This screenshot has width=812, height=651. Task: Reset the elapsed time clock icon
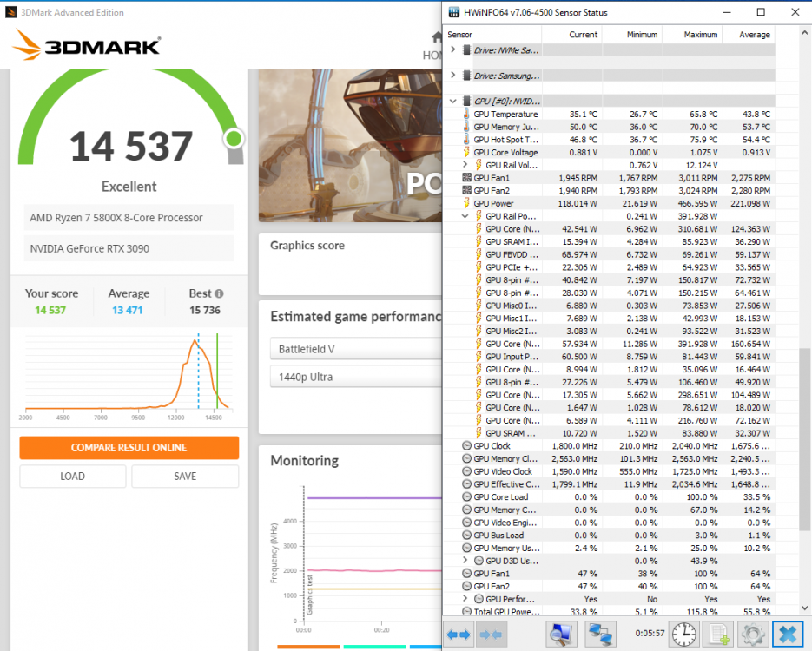coord(683,634)
